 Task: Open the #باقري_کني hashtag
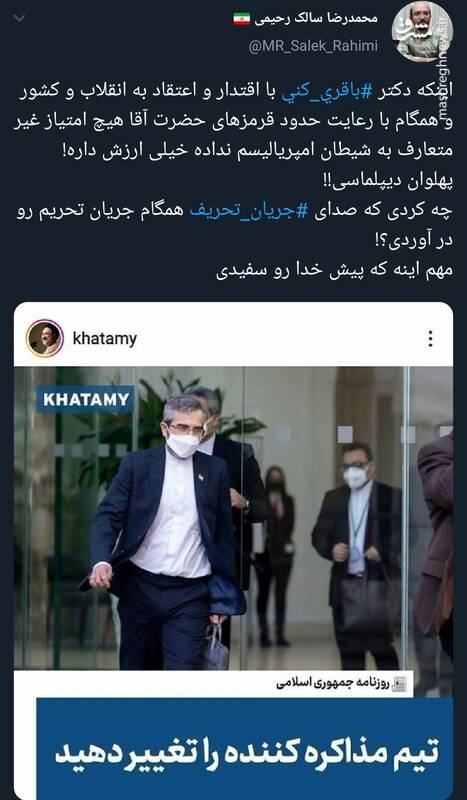point(321,92)
